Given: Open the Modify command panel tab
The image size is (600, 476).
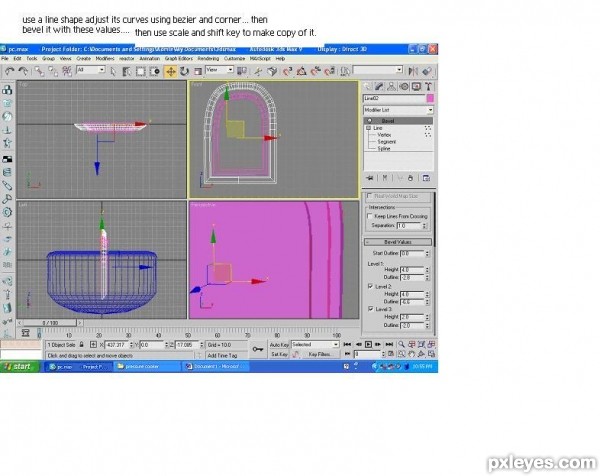Looking at the screenshot, I should pyautogui.click(x=379, y=86).
